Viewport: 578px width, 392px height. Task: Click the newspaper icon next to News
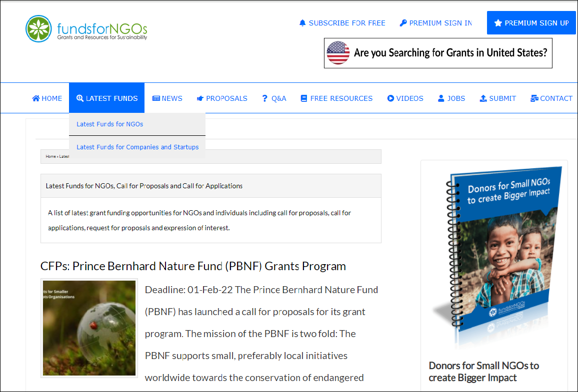pos(156,98)
